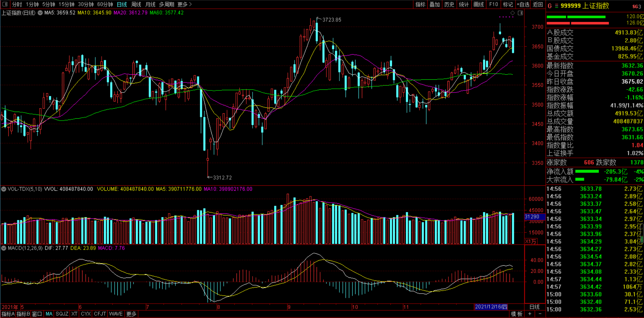The image size is (644, 318).
Task: Zoom out chart with minus button
Action: (x=540, y=314)
